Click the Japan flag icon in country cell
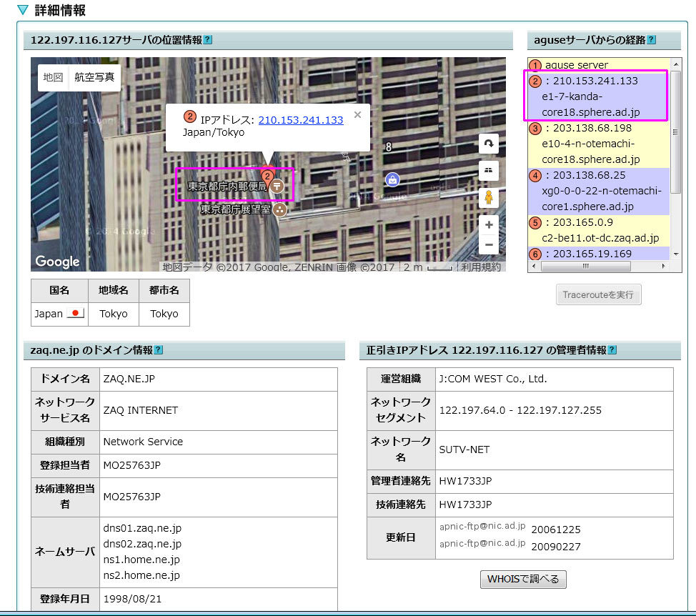 [x=75, y=313]
